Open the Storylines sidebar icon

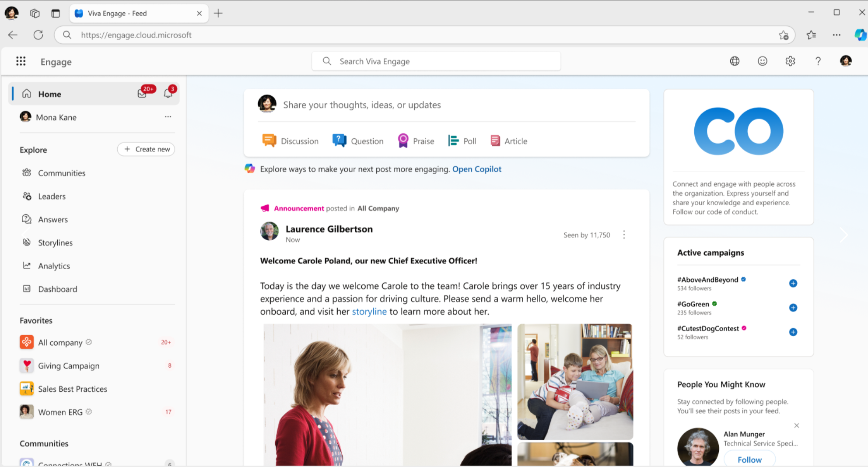tap(27, 242)
